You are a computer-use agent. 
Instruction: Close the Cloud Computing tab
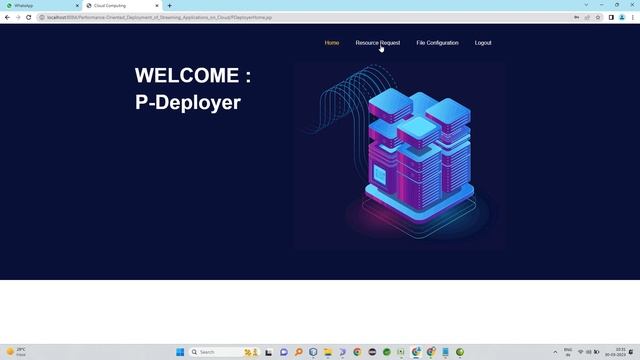click(157, 6)
